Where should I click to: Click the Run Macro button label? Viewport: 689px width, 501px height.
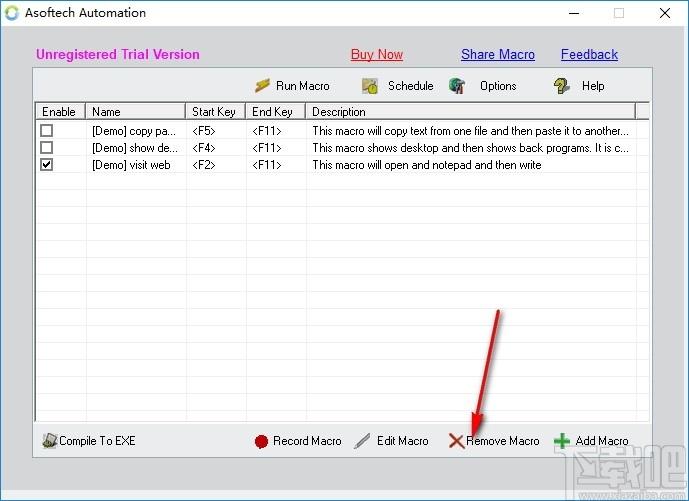tap(303, 86)
